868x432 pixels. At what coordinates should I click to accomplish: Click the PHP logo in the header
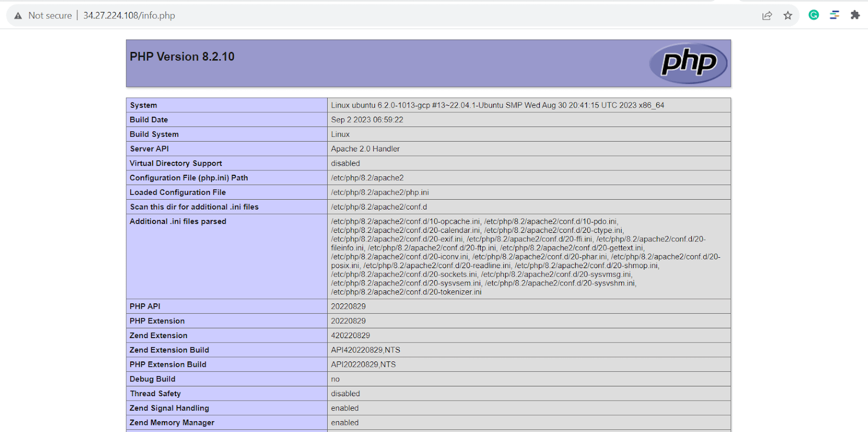[x=688, y=63]
